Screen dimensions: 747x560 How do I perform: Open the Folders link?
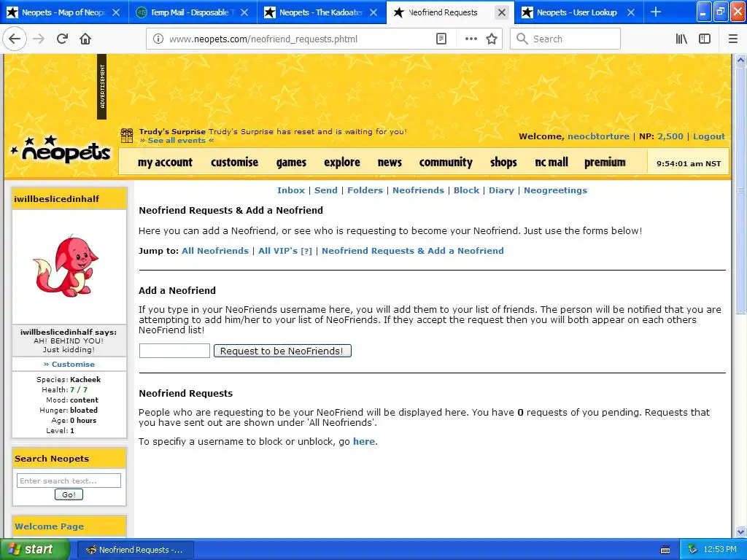click(x=365, y=190)
